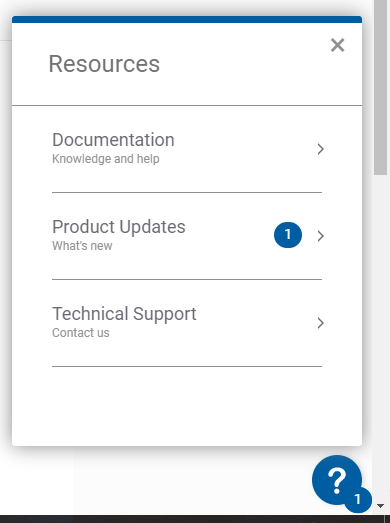Open the Documentation entry
This screenshot has height=523, width=390.
pyautogui.click(x=187, y=149)
